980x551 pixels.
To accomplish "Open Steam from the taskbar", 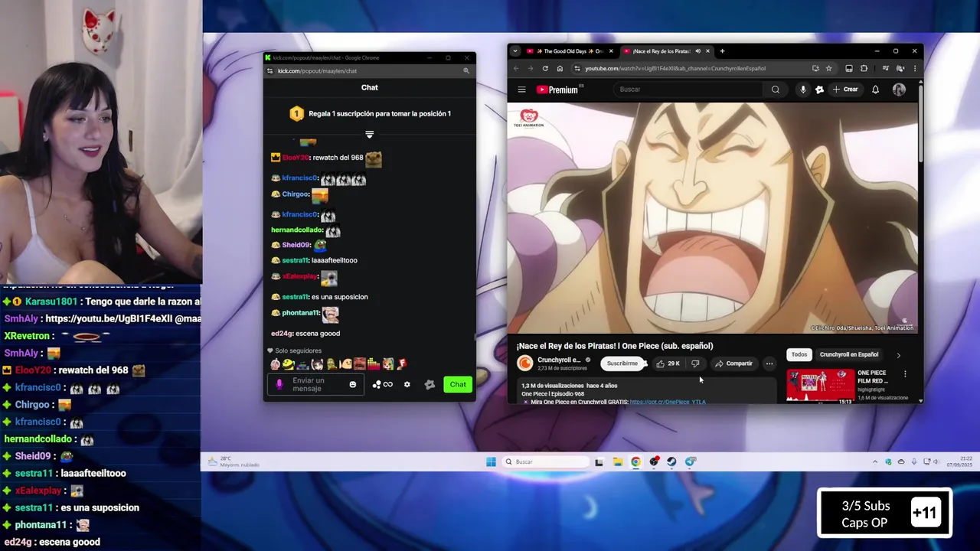I will [x=671, y=461].
